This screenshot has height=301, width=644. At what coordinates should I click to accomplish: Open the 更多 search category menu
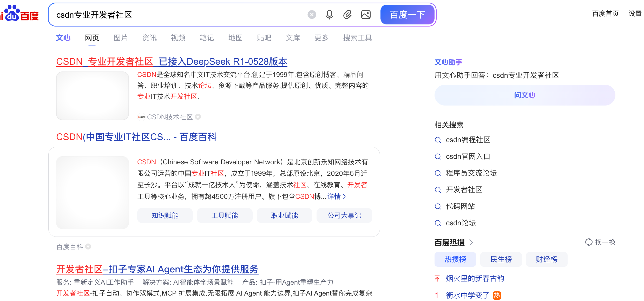[321, 38]
